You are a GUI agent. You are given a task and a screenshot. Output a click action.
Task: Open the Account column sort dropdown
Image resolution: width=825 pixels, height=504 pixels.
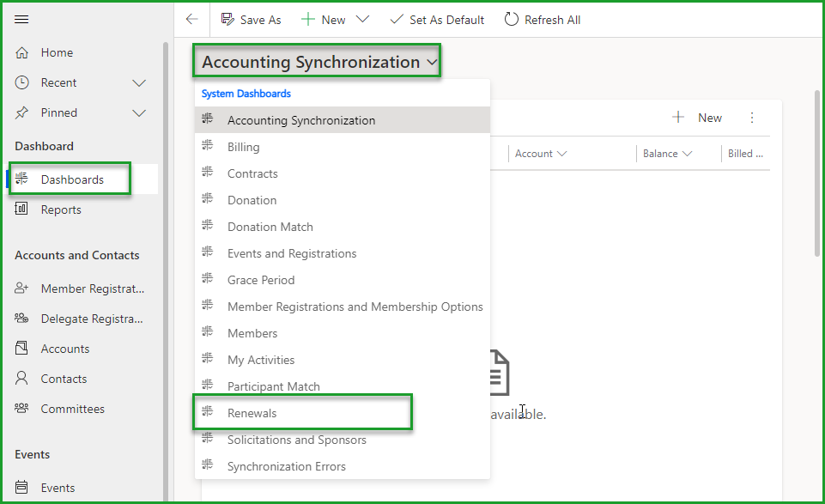coord(562,154)
